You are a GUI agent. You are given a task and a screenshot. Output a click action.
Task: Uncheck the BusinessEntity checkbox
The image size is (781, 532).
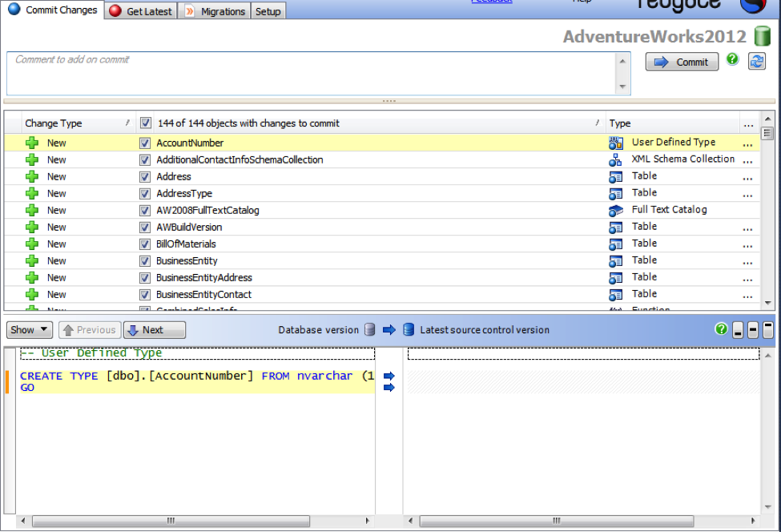point(144,261)
